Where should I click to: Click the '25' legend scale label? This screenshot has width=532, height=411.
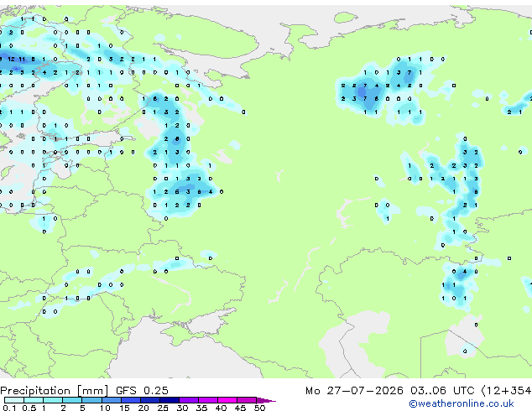tap(163, 408)
